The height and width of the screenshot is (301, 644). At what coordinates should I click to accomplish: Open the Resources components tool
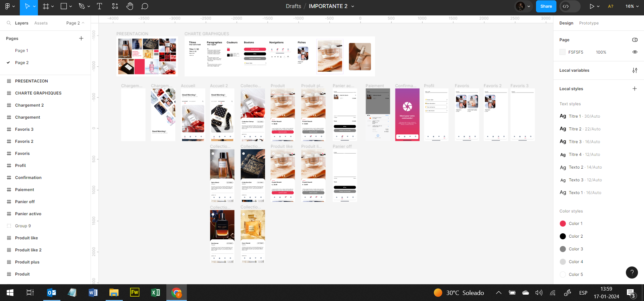coord(115,6)
